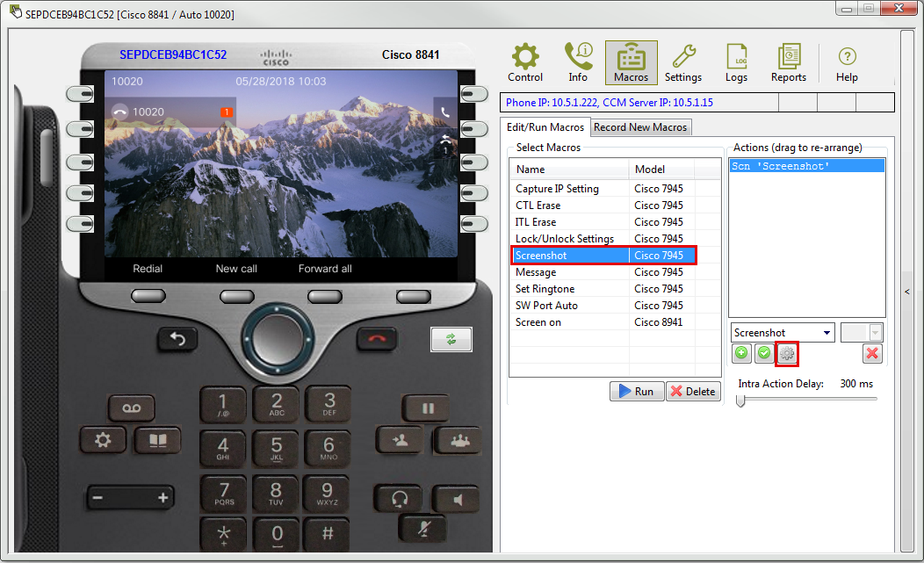Select the Screen on macro row

pyautogui.click(x=615, y=321)
